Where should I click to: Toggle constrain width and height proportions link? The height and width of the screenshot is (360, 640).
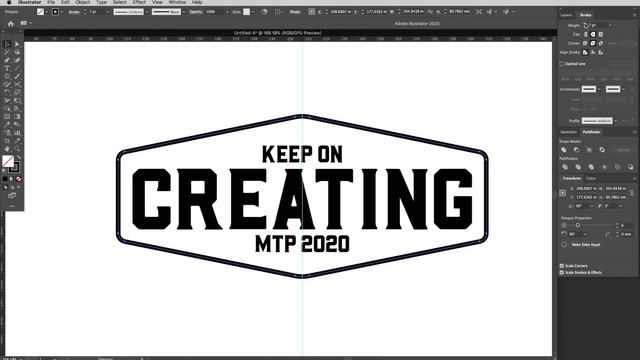[632, 193]
